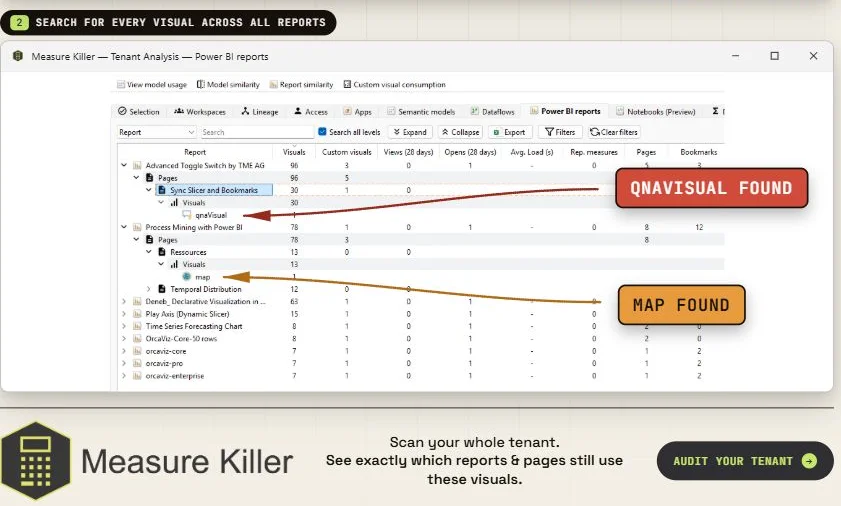Collapse Visuals under Ressources
841x506 pixels.
tap(161, 264)
